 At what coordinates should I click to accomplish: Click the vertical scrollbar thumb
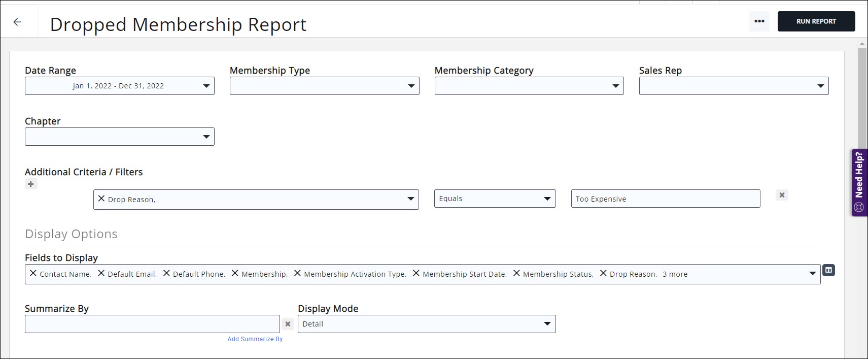861,96
